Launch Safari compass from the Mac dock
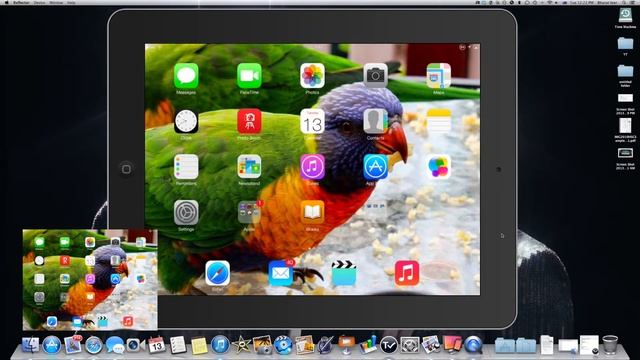This screenshot has width=640, height=360. click(x=93, y=346)
